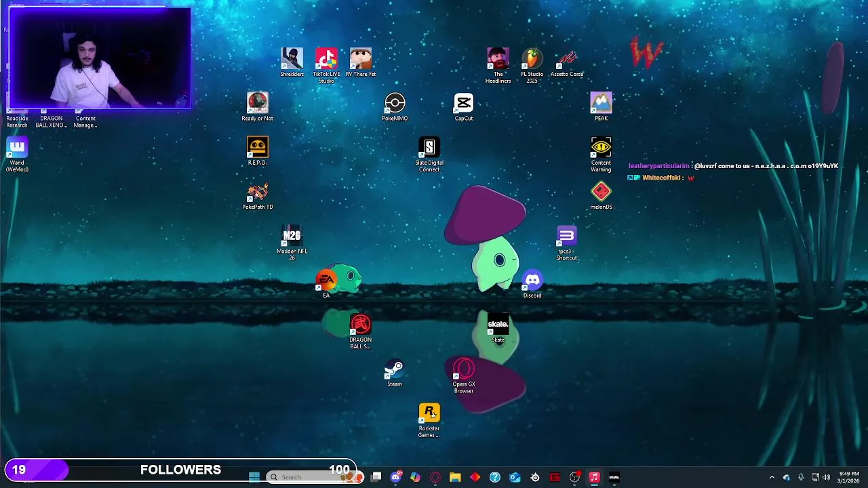Launch TikTok LIVE Studio shortcut
The height and width of the screenshot is (488, 868).
coord(326,66)
